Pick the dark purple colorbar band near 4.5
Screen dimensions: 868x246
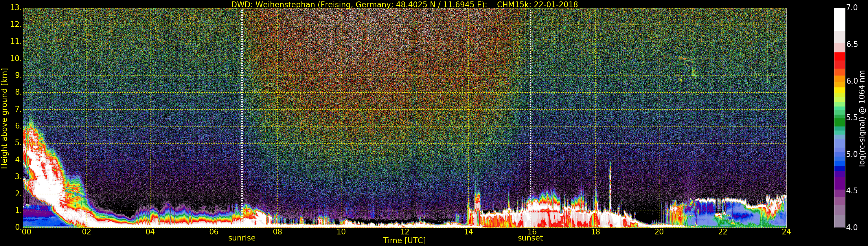(x=839, y=184)
